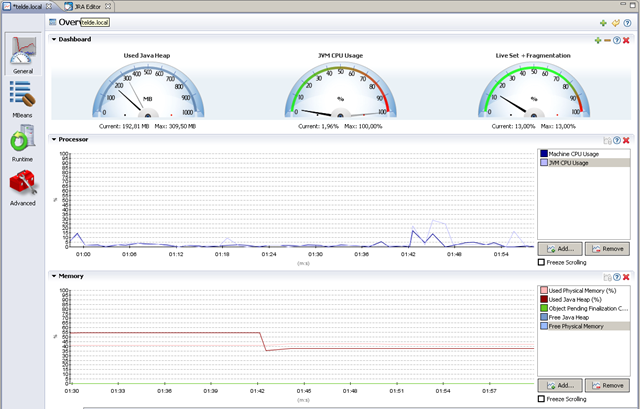Click Remove button in Memory panel
Screen dimensions: 640x409
tap(607, 385)
